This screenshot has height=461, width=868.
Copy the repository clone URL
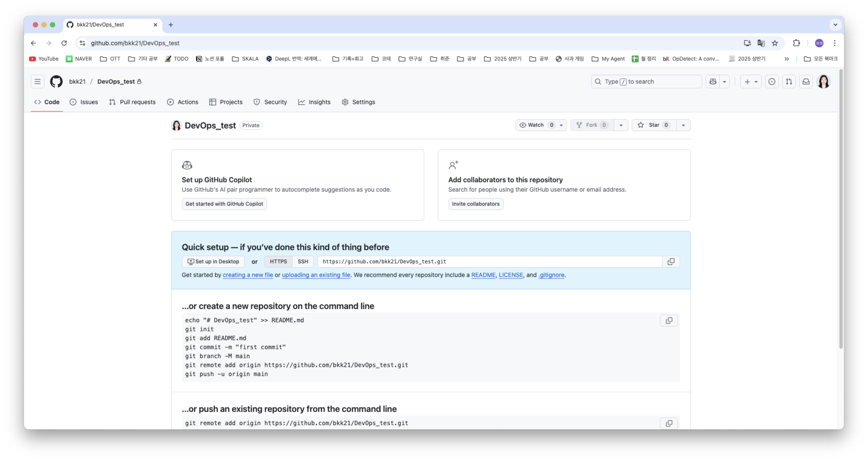(671, 262)
